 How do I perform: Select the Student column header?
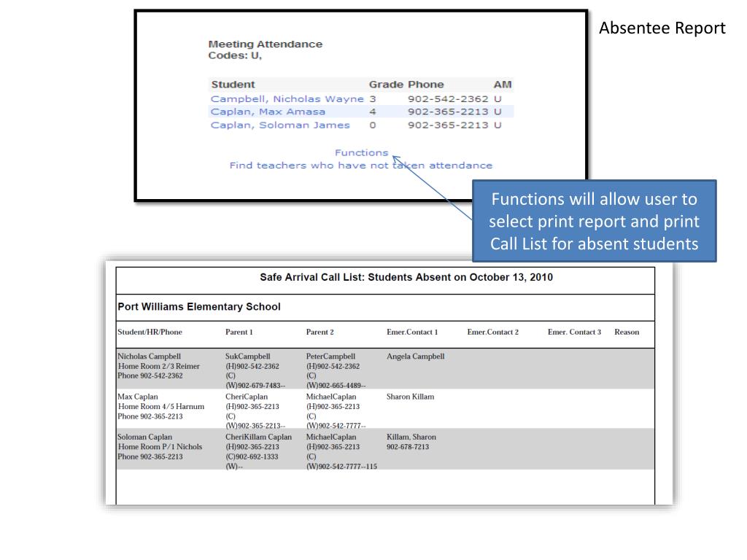(233, 85)
